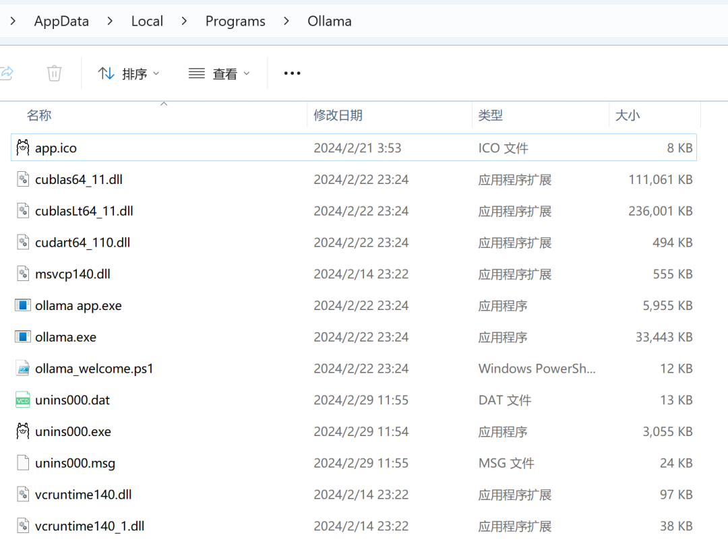
Task: Sort by 名称 column header
Action: pyautogui.click(x=39, y=115)
